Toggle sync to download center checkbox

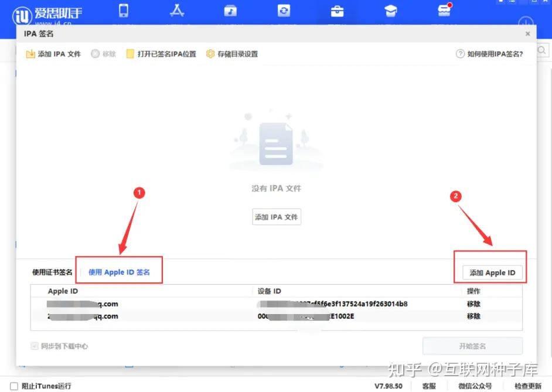(x=35, y=346)
